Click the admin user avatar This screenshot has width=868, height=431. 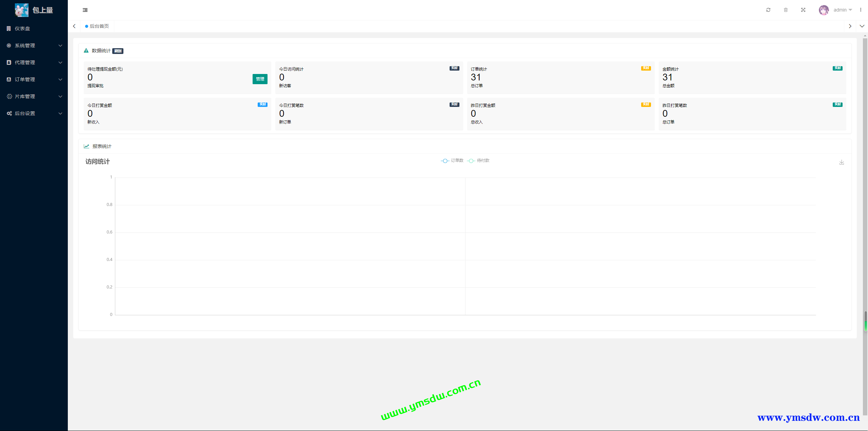[824, 10]
